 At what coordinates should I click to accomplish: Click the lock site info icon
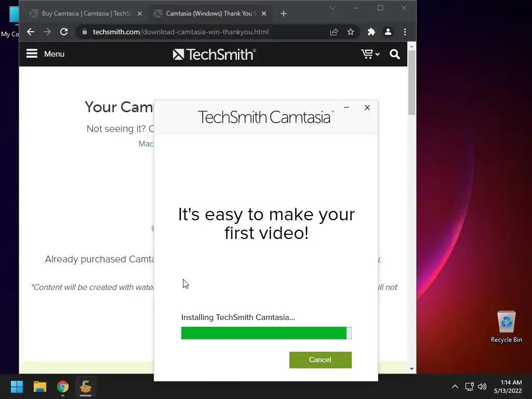[85, 32]
